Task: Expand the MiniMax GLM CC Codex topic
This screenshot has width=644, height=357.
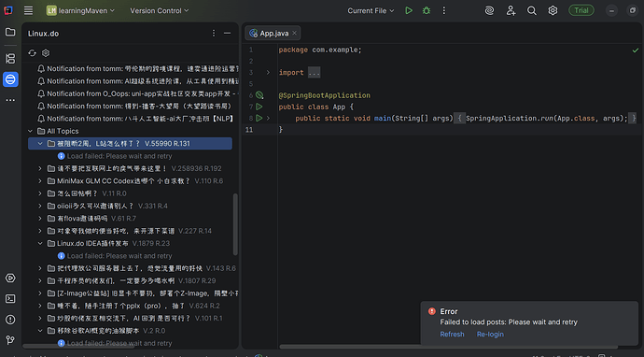Action: coord(40,181)
